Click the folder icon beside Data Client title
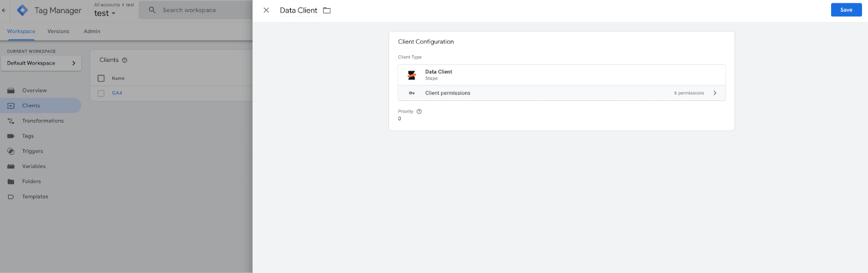Viewport: 868px width, 273px height. [x=327, y=10]
